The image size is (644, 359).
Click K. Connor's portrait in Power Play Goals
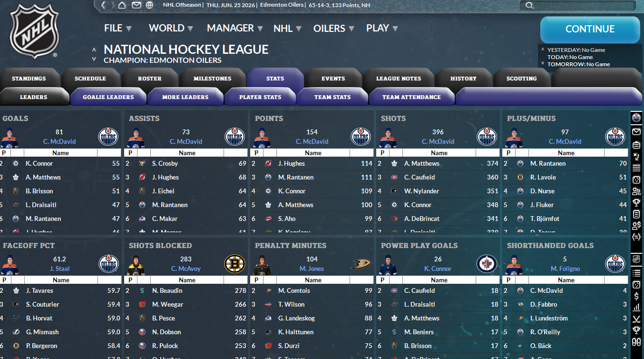tap(387, 264)
